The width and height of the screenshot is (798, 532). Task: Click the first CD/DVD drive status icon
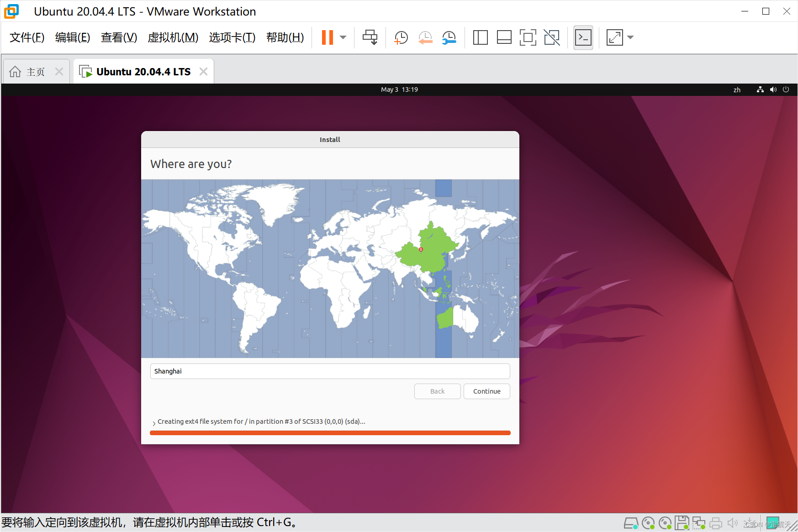point(648,523)
